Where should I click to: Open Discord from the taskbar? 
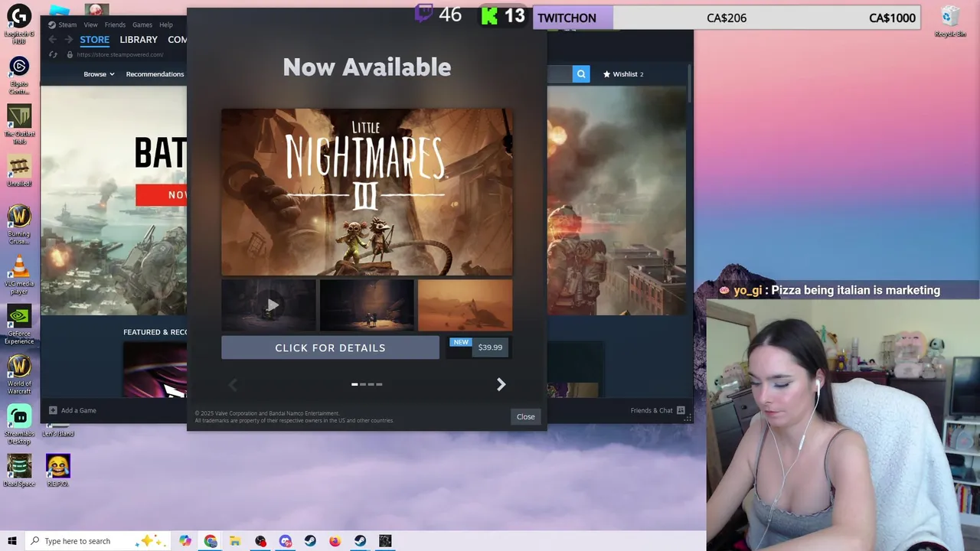click(x=286, y=541)
